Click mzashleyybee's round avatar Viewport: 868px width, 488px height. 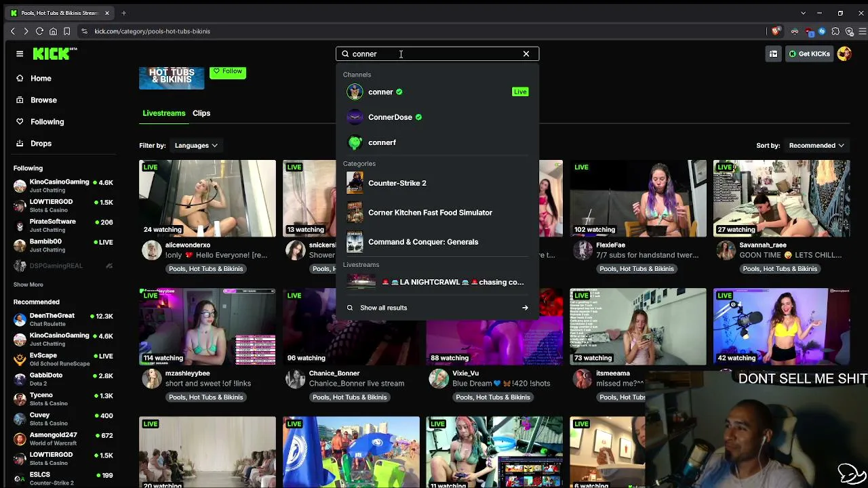[x=151, y=378]
